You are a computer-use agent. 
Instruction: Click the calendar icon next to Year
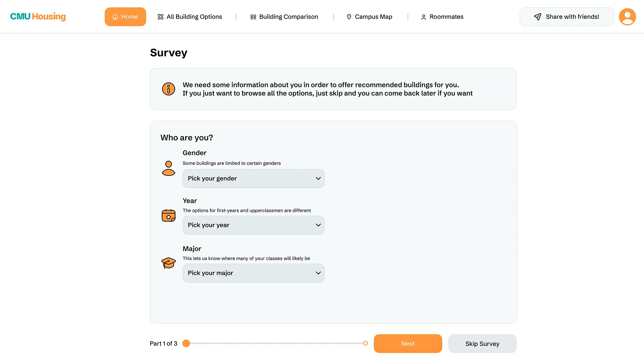coord(168,216)
